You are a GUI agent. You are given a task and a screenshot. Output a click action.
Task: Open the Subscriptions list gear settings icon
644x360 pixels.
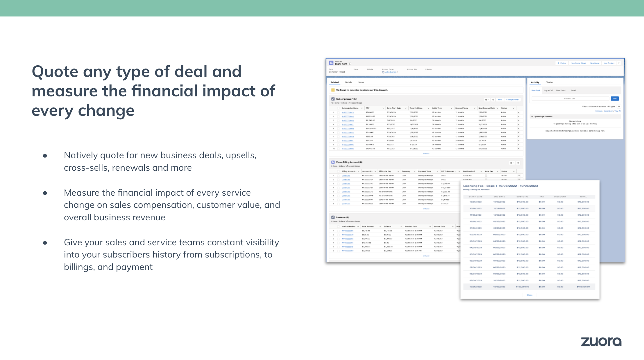tap(487, 100)
